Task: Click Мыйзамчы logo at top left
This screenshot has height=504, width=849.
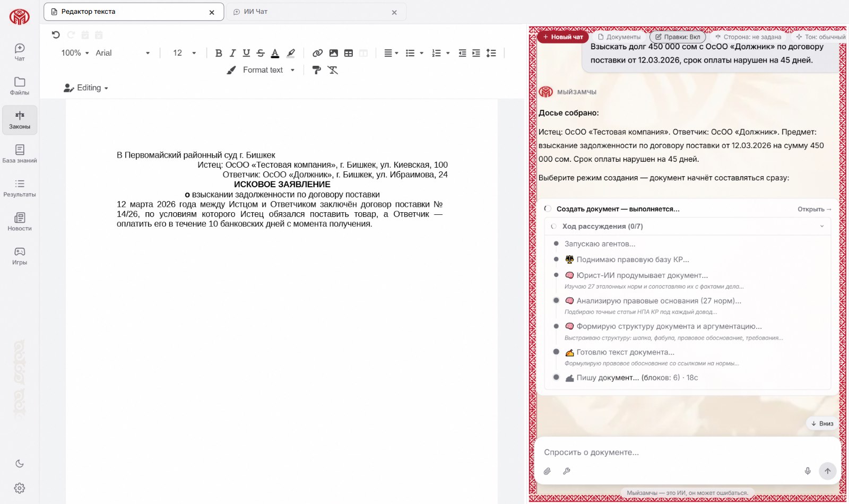Action: [20, 17]
